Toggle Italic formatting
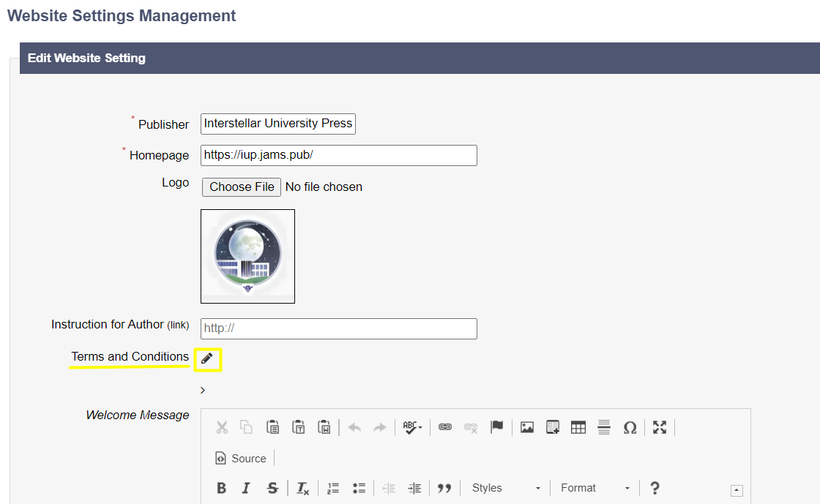 click(247, 489)
